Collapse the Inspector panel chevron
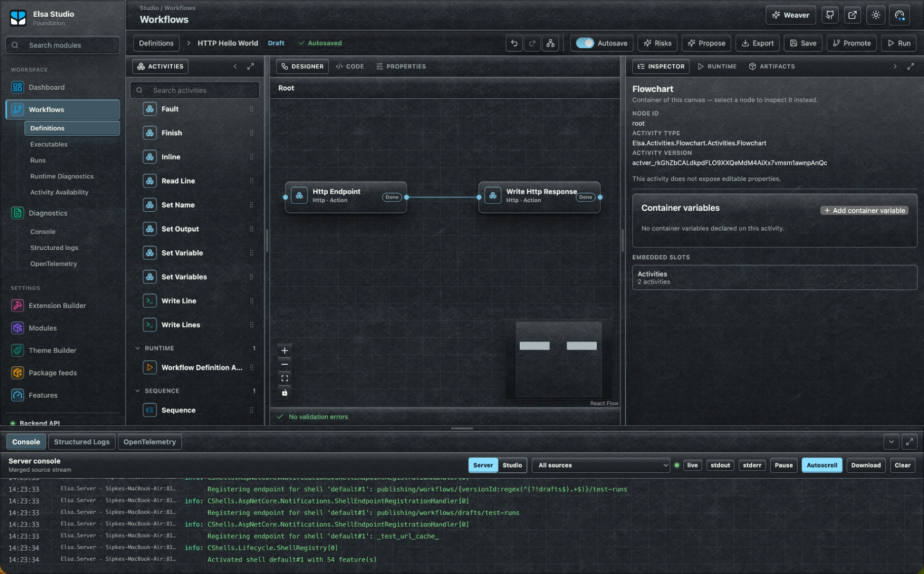The height and width of the screenshot is (574, 924). tap(895, 66)
